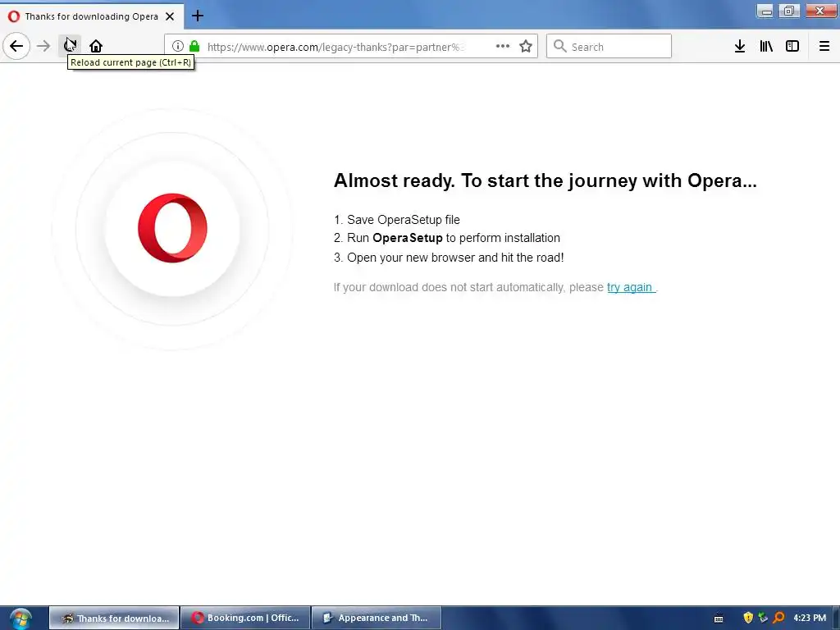This screenshot has width=840, height=630.
Task: Open the Windows Start menu
Action: coord(21,619)
